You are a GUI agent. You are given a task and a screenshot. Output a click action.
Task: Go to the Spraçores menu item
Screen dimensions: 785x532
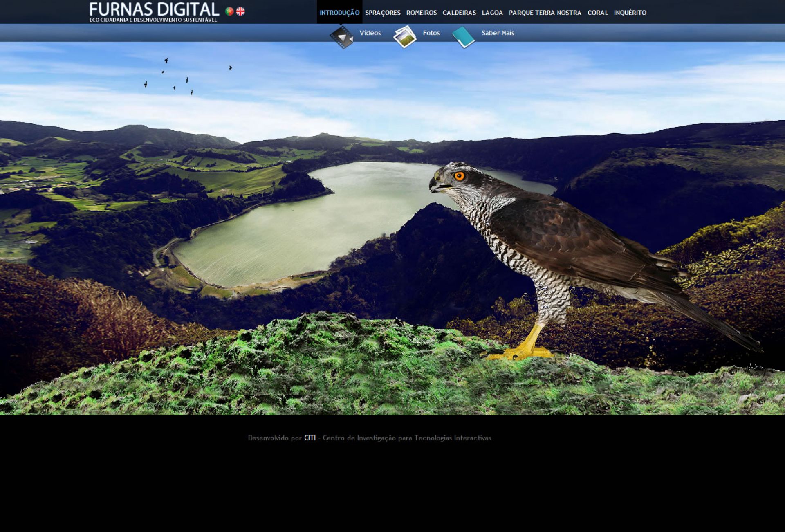point(383,13)
